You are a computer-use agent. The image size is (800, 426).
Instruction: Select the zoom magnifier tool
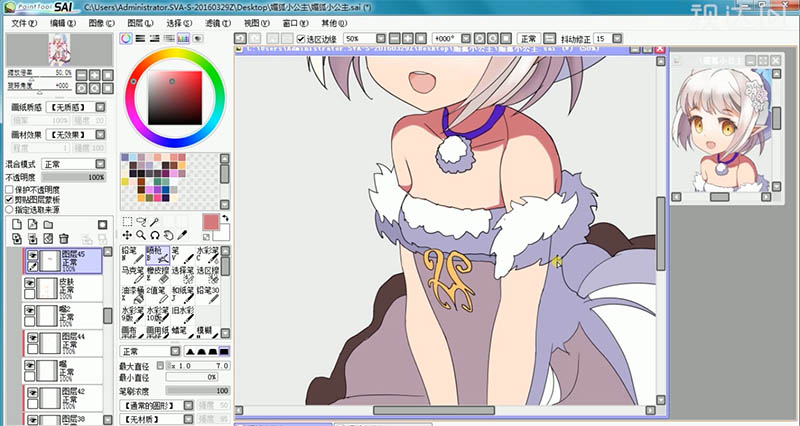click(x=141, y=235)
